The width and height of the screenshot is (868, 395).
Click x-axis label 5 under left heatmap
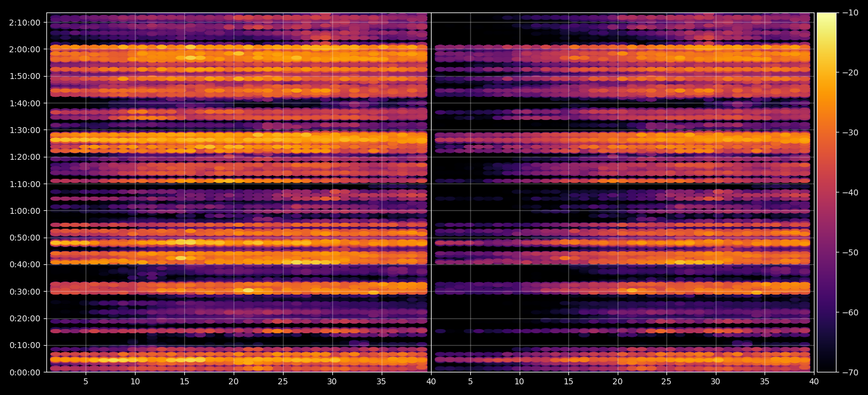(x=86, y=381)
